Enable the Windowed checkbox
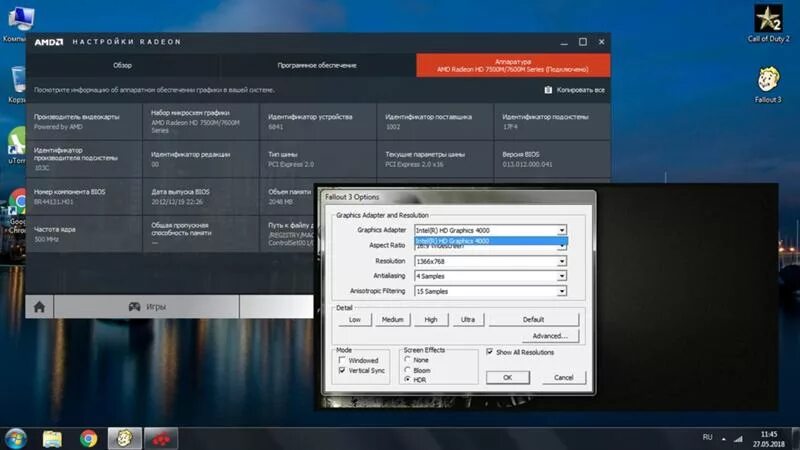This screenshot has width=800, height=450. tap(342, 360)
